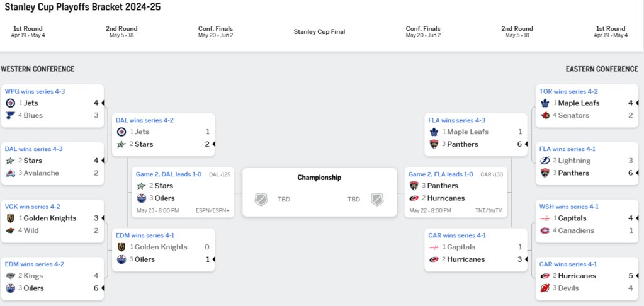Click the Wild team logo
This screenshot has height=306, width=644.
[10, 230]
